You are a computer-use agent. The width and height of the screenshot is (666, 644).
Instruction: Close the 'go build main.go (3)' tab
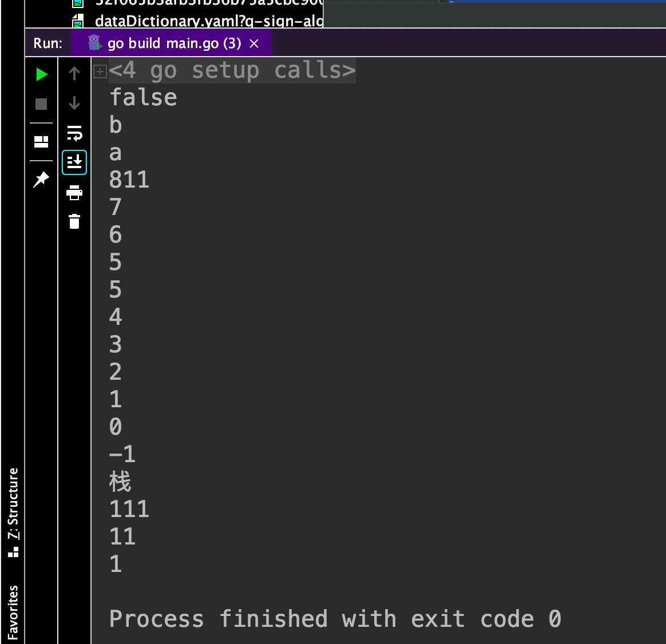254,43
